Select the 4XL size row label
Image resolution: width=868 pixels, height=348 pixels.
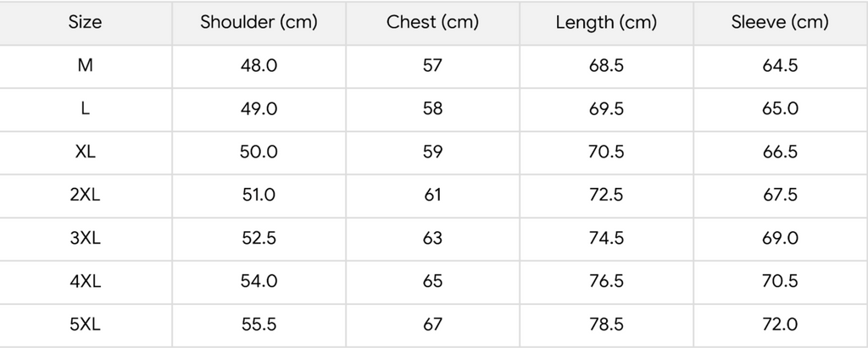click(x=85, y=282)
